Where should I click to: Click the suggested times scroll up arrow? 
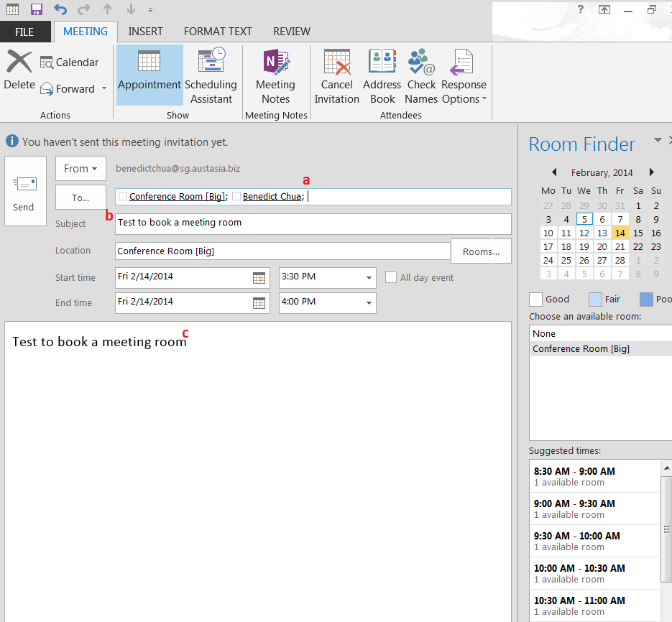click(x=666, y=468)
